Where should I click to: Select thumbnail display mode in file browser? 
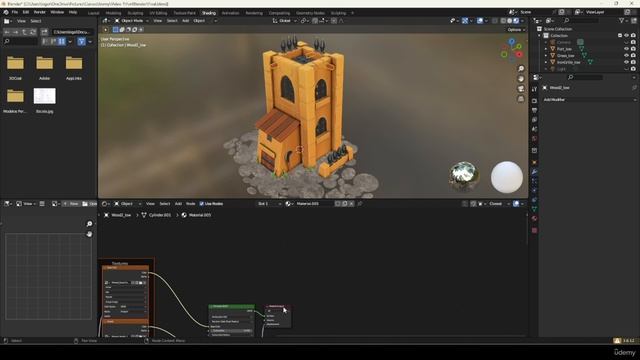61,41
